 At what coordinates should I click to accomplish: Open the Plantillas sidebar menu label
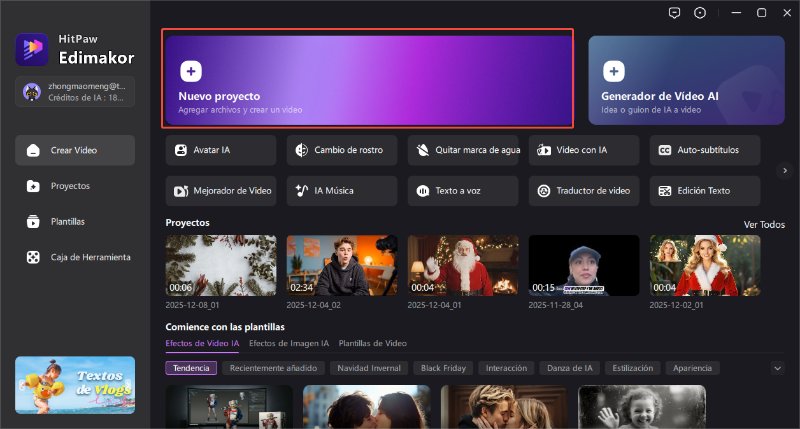68,221
